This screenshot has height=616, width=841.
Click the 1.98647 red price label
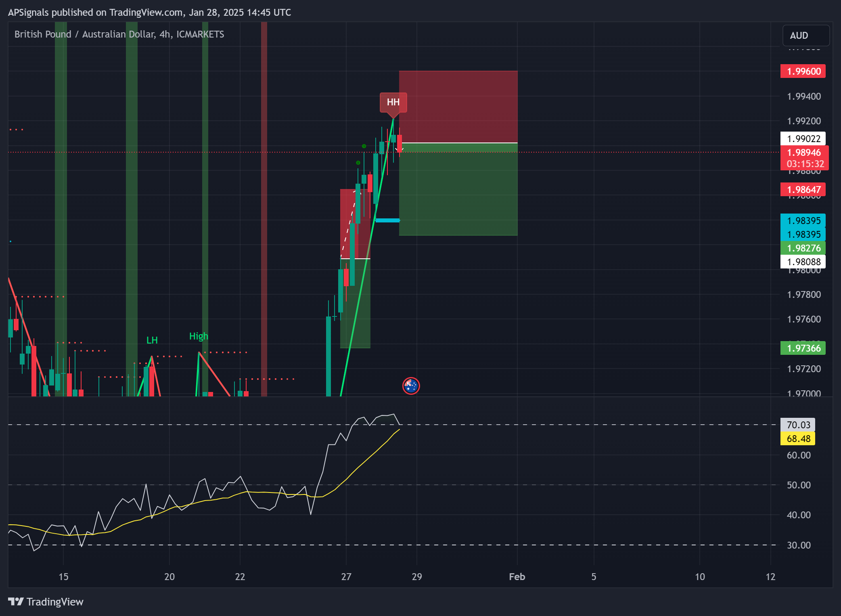803,190
